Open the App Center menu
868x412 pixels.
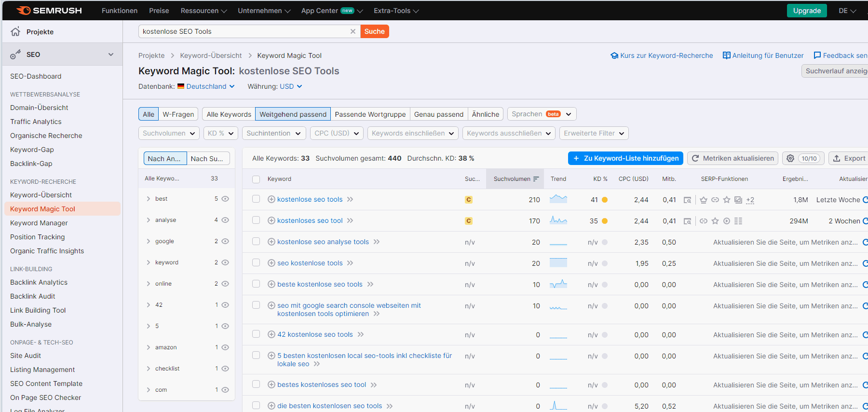pos(332,11)
